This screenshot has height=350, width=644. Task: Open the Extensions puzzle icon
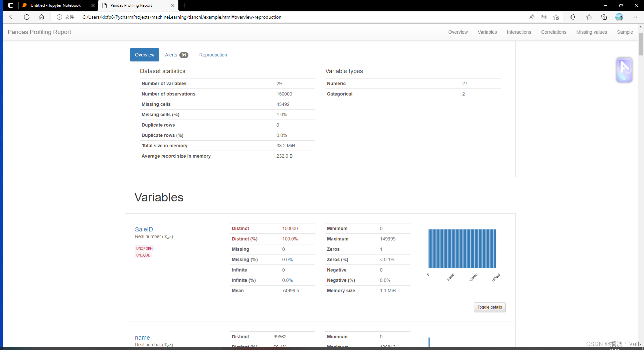[573, 17]
